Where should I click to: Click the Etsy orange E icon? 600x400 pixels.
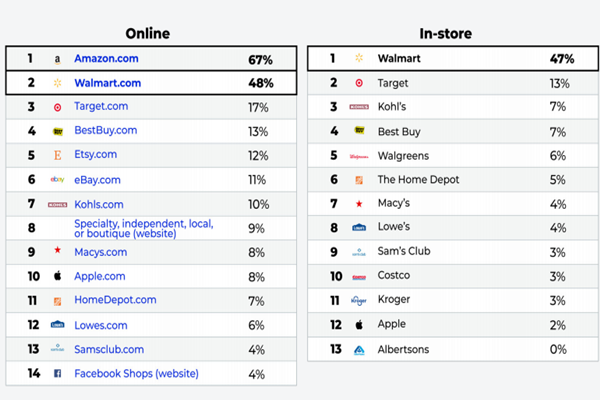[57, 155]
